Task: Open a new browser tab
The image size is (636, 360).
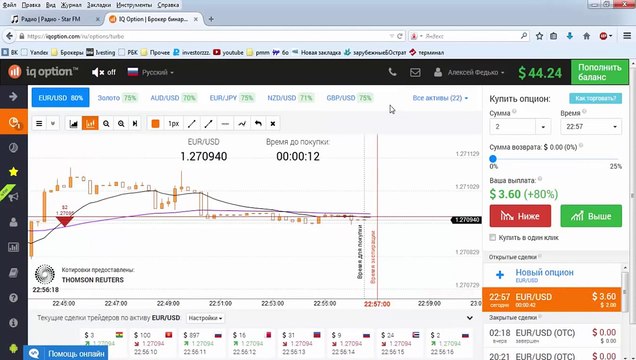Action: 211,19
